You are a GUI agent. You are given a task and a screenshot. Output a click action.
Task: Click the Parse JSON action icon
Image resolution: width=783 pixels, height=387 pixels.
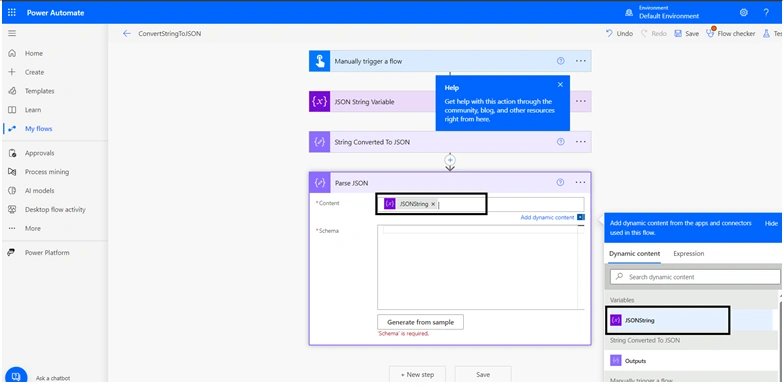pyautogui.click(x=320, y=183)
